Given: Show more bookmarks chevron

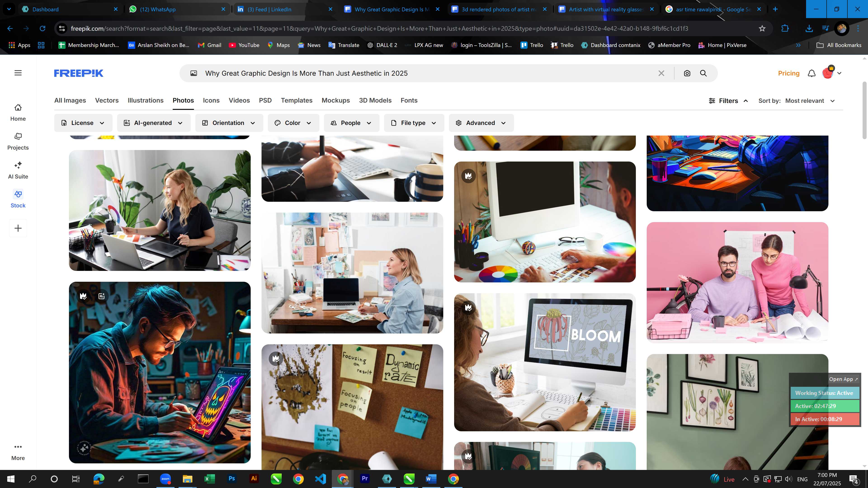Looking at the screenshot, I should [x=798, y=45].
